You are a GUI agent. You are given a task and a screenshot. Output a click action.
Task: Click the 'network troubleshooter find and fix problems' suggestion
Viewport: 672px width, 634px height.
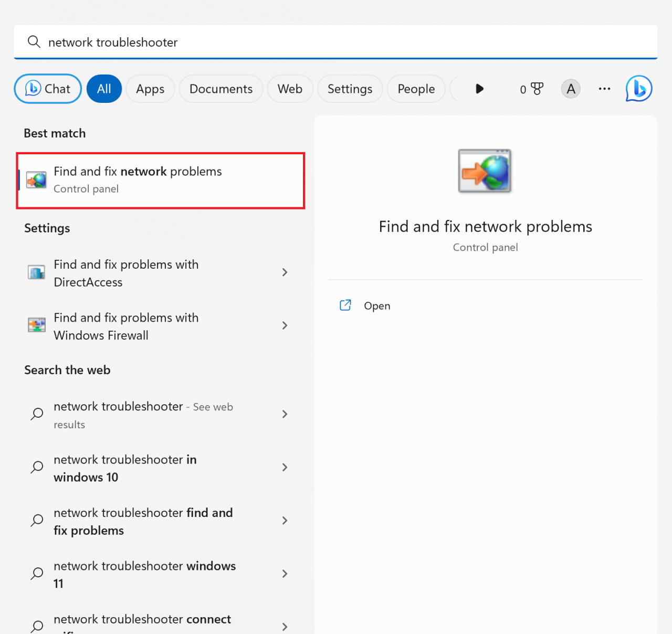143,521
